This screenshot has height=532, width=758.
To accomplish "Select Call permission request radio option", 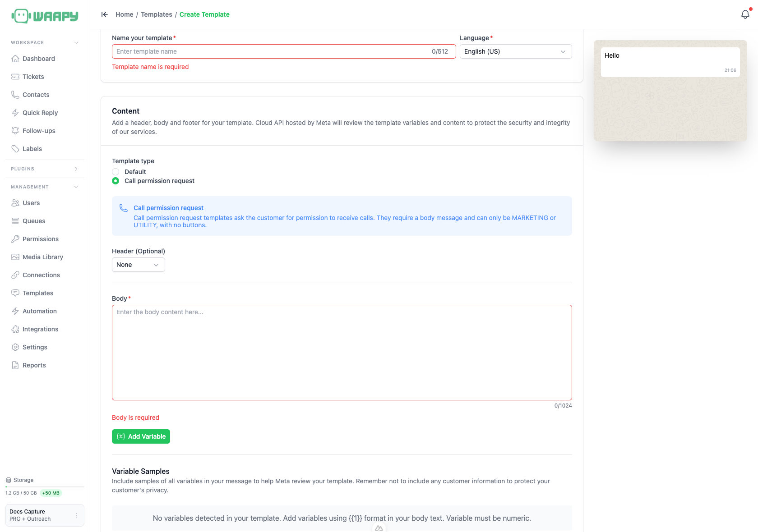I will [116, 181].
